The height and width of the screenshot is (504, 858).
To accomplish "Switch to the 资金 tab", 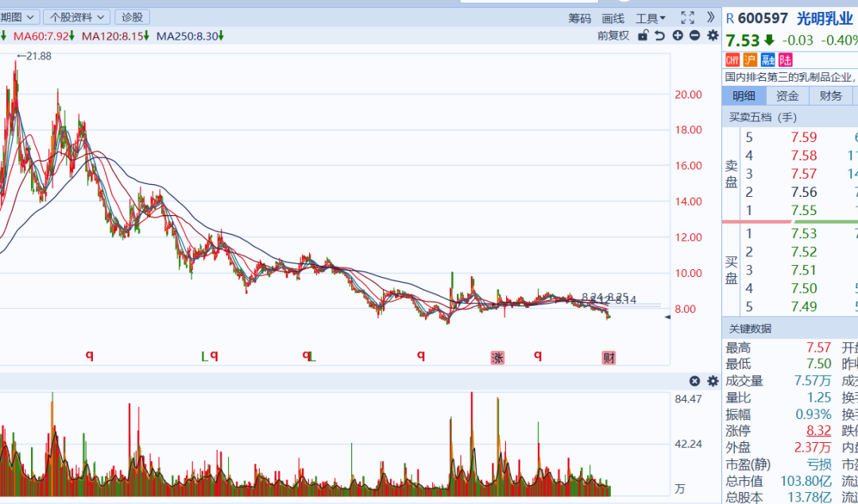I will point(787,96).
